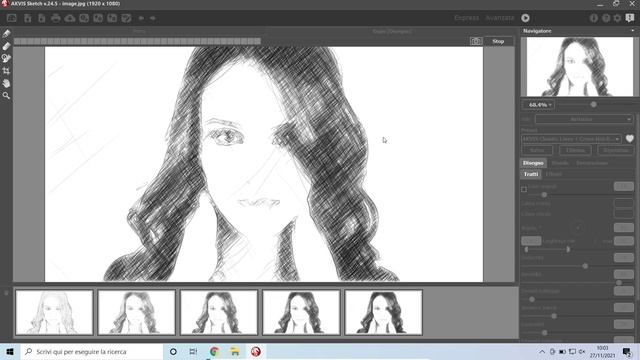This screenshot has height=360, width=640.
Task: Open the 68.4% zoom dropdown
Action: 538,105
